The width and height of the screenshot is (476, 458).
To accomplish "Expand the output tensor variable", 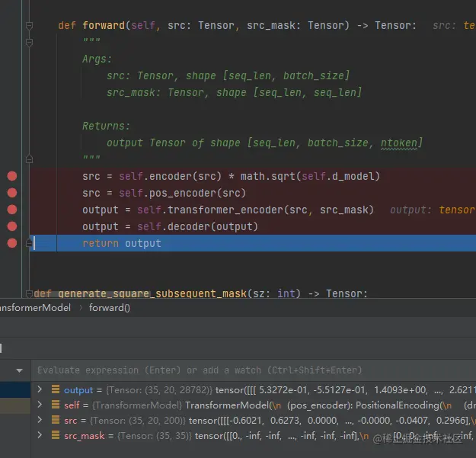I will pos(40,389).
